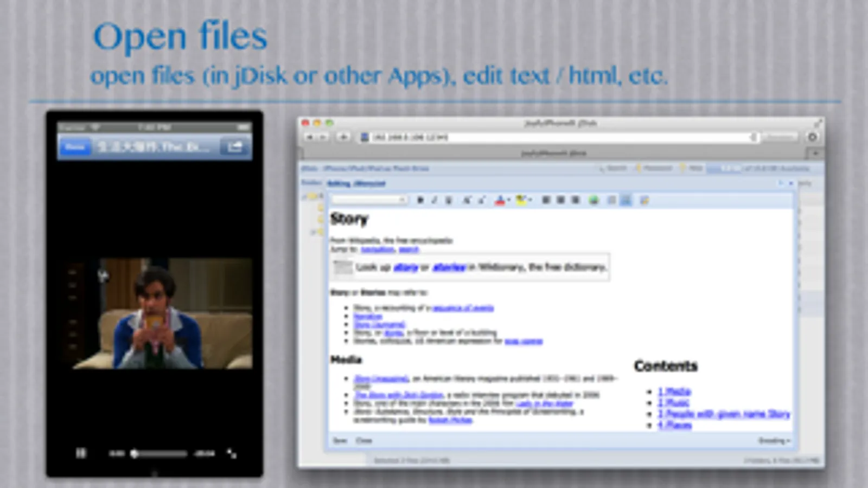Image resolution: width=868 pixels, height=488 pixels.
Task: Click the Save button below the editor
Action: (x=340, y=440)
